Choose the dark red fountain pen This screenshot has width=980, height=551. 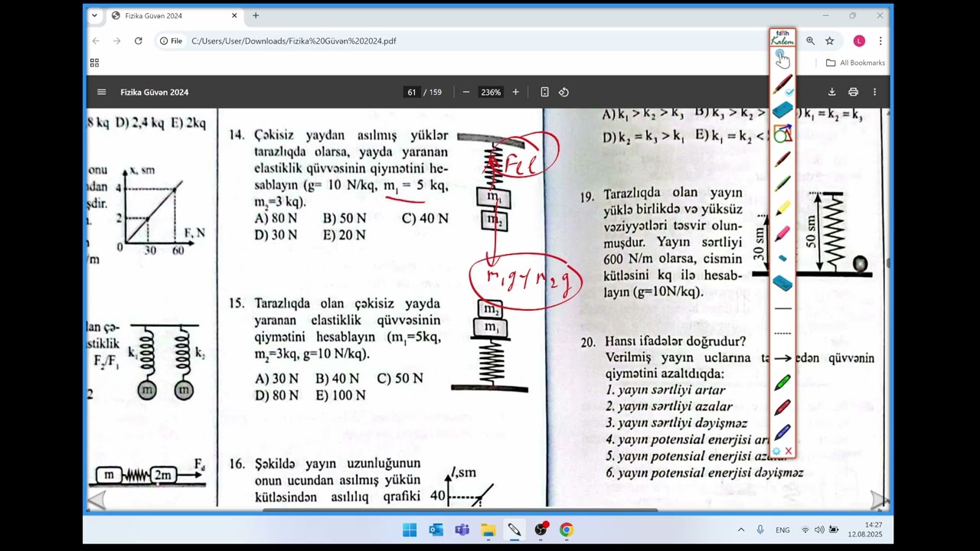(x=782, y=159)
